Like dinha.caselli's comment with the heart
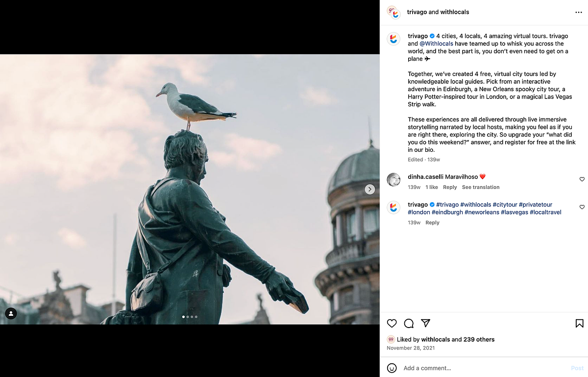 582,179
